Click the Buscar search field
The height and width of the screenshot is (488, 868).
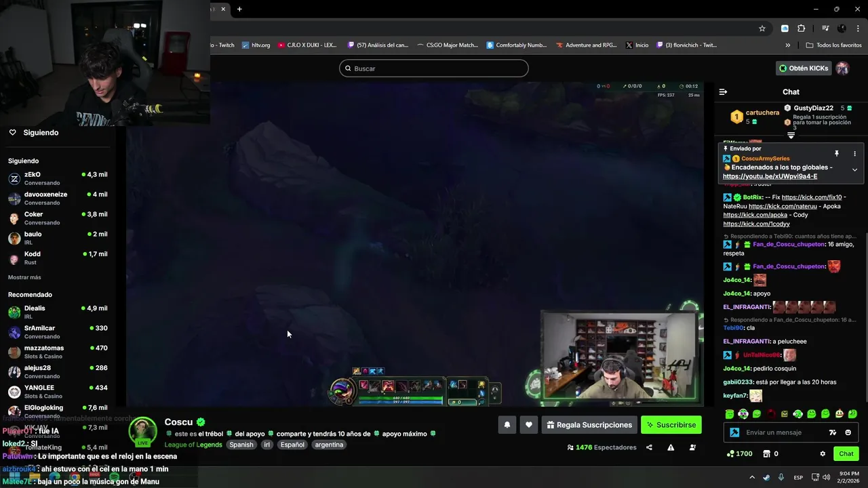(x=434, y=68)
